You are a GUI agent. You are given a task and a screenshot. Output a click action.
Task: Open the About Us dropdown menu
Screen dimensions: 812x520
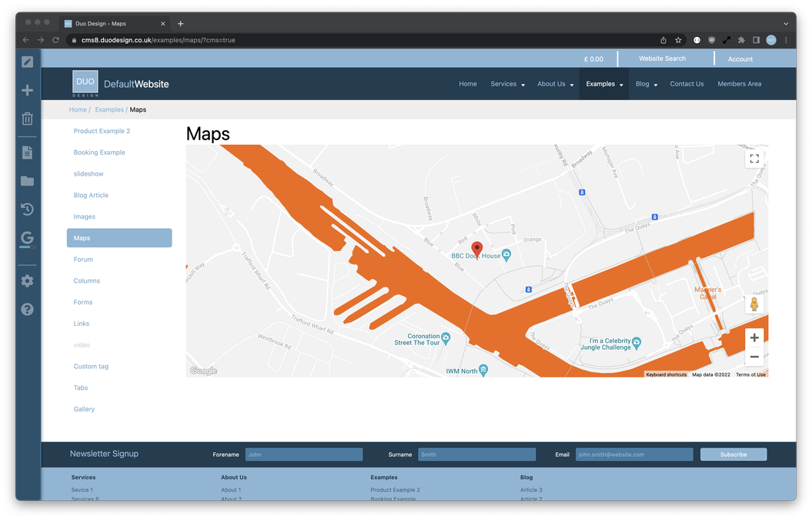(555, 84)
